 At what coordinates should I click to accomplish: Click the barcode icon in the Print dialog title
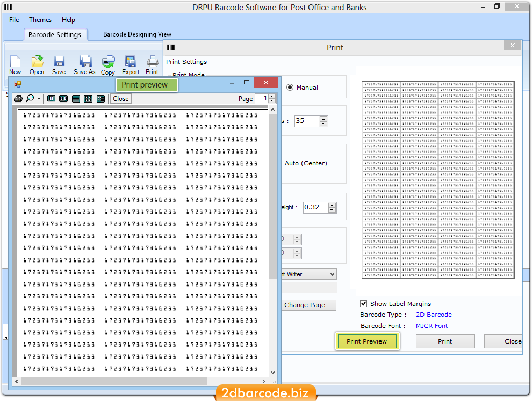[171, 47]
